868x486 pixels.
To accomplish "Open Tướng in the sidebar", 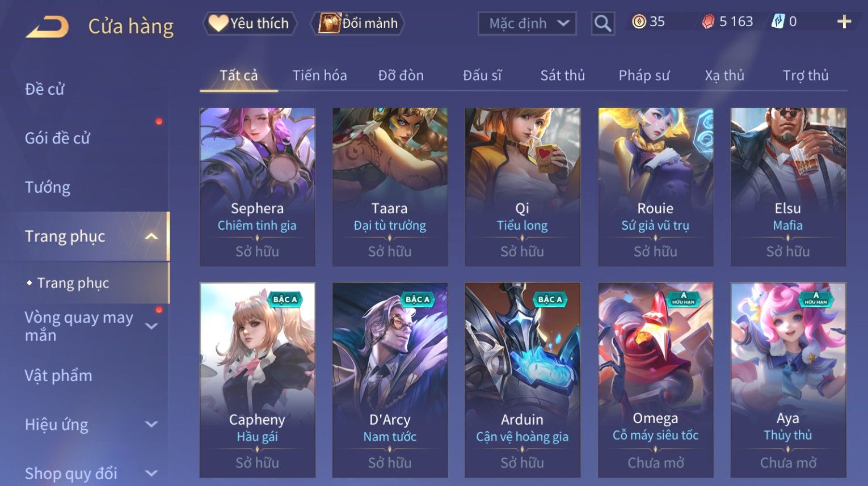I will tap(48, 187).
